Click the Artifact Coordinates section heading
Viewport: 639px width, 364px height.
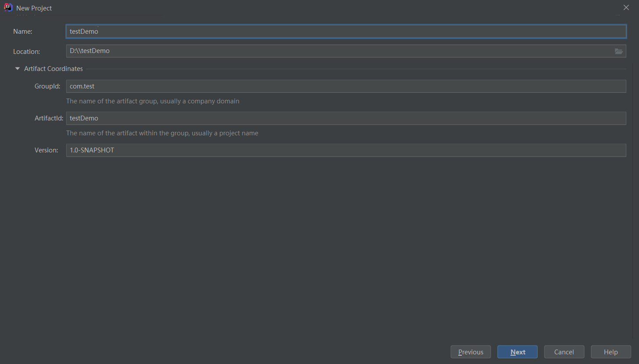(x=54, y=69)
